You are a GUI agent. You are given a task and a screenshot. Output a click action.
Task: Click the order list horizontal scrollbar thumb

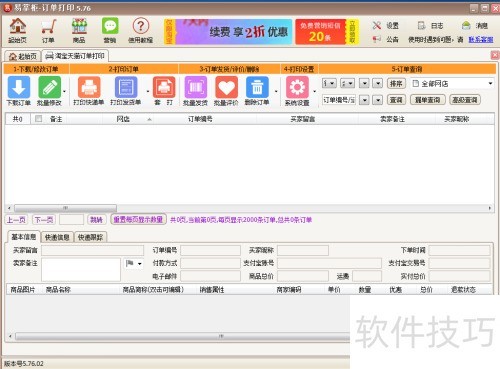[x=65, y=208]
